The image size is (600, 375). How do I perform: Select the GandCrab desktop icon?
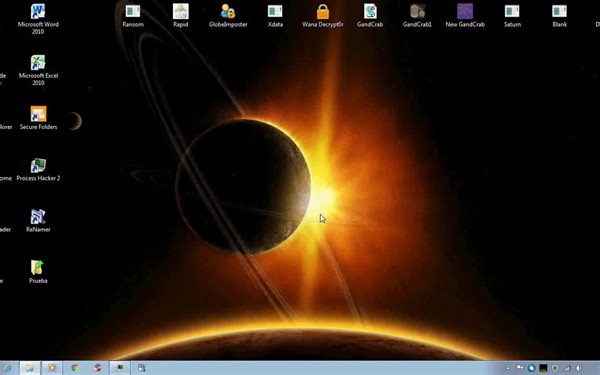370,16
